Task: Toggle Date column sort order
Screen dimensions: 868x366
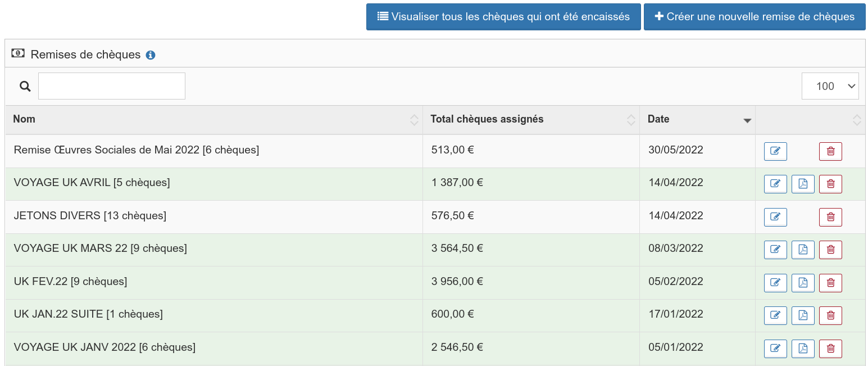Action: click(697, 119)
